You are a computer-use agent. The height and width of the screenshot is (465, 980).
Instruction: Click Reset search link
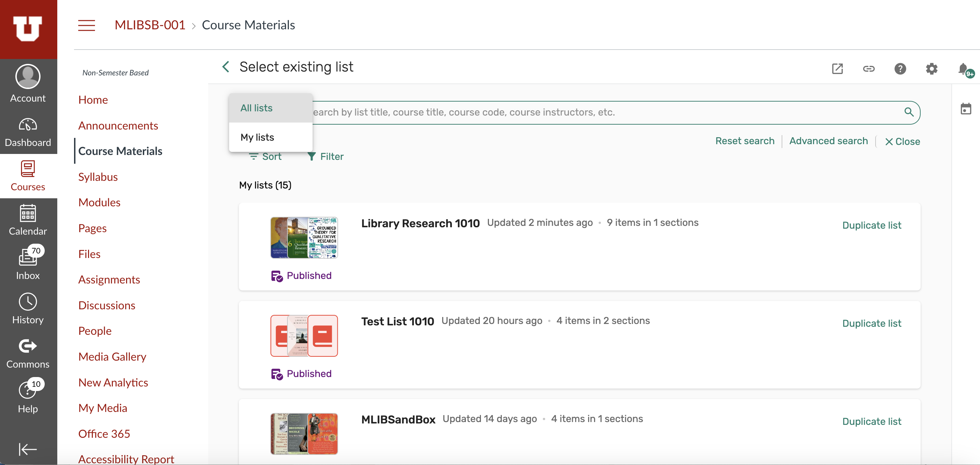click(745, 141)
